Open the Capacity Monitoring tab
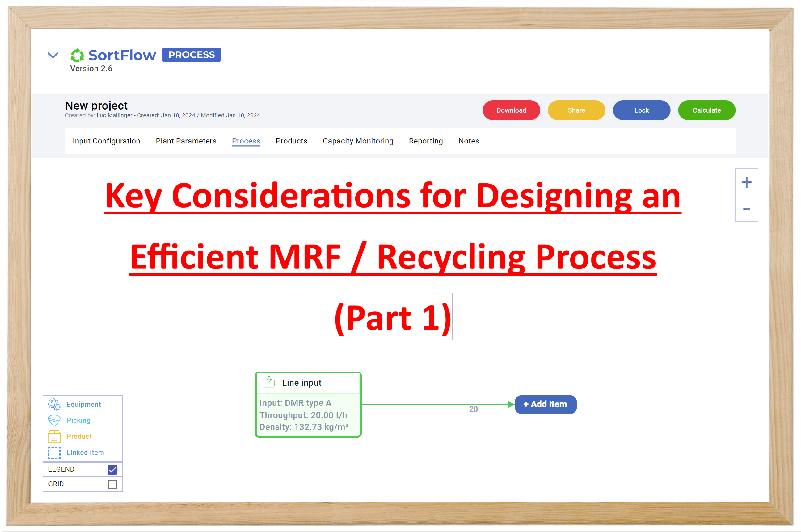This screenshot has height=532, width=801. pos(358,141)
